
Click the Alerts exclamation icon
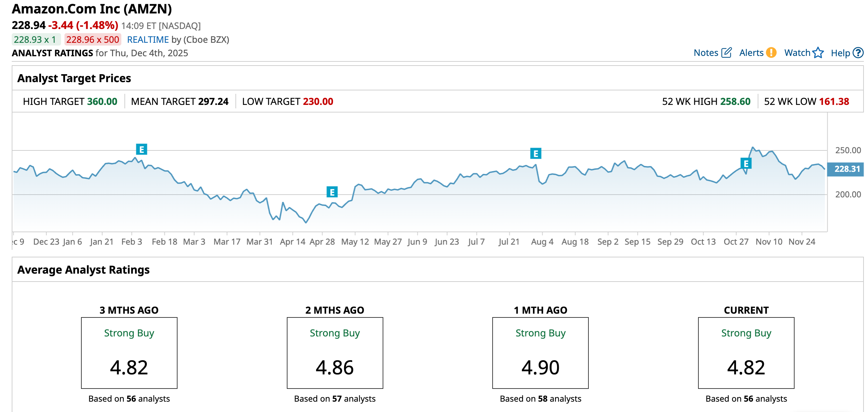pyautogui.click(x=771, y=53)
